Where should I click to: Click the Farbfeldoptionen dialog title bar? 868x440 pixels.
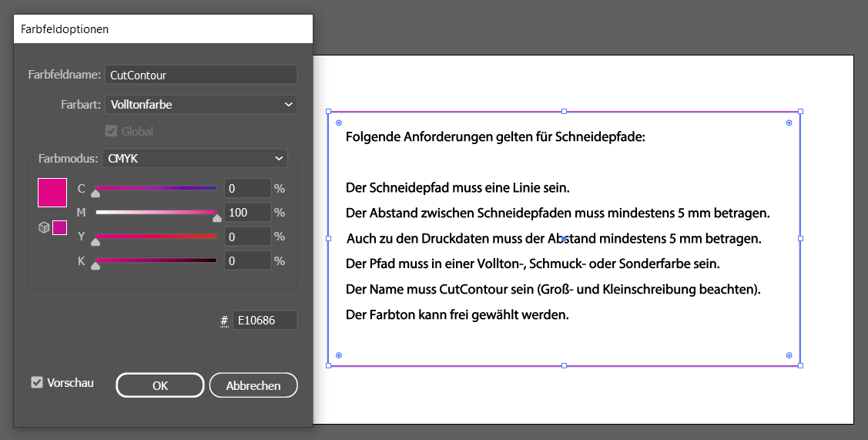(163, 29)
